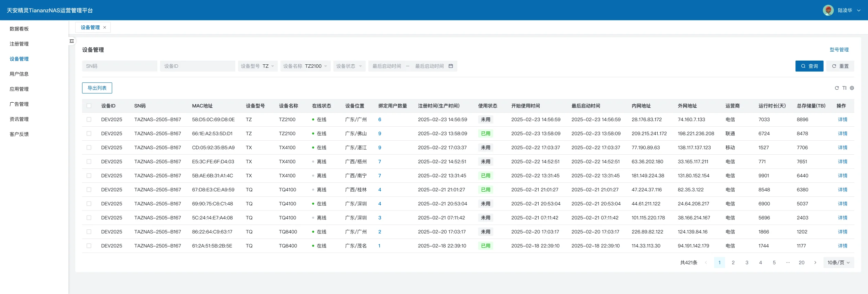
Task: Toggle the select-all checkbox in table header
Action: click(89, 106)
